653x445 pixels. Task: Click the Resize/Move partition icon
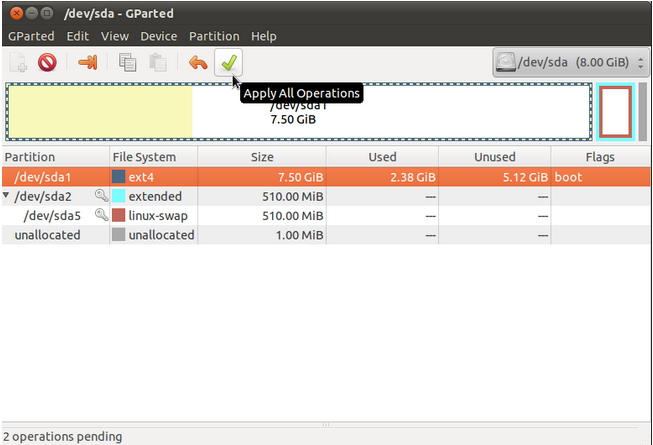[x=88, y=63]
